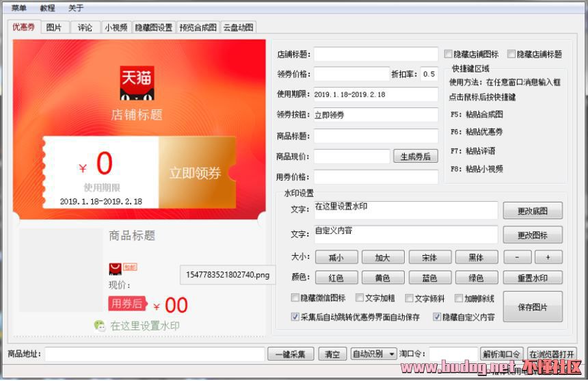
Task: Click the F6: 粘贴优惠券 shortcut text
Action: [477, 131]
